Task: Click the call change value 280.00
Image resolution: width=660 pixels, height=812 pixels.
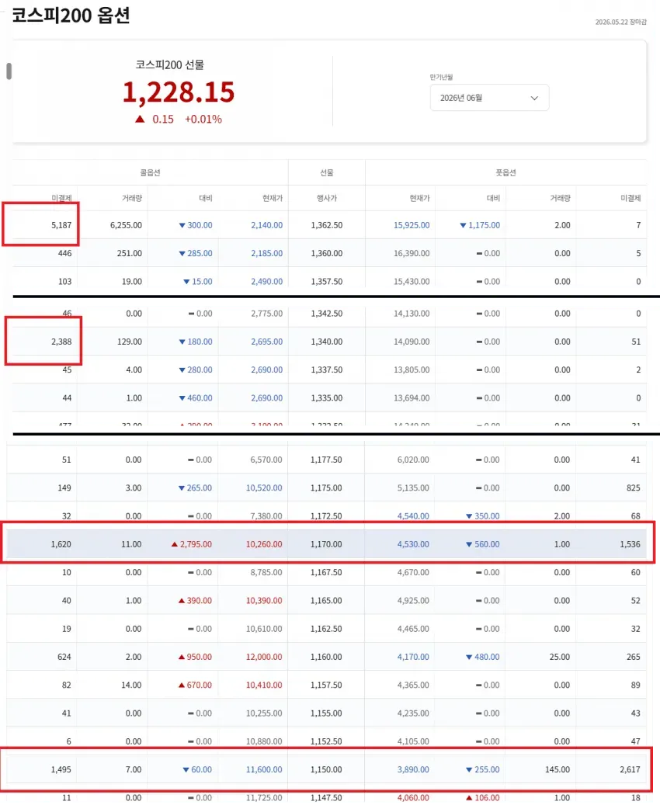Action: tap(200, 370)
